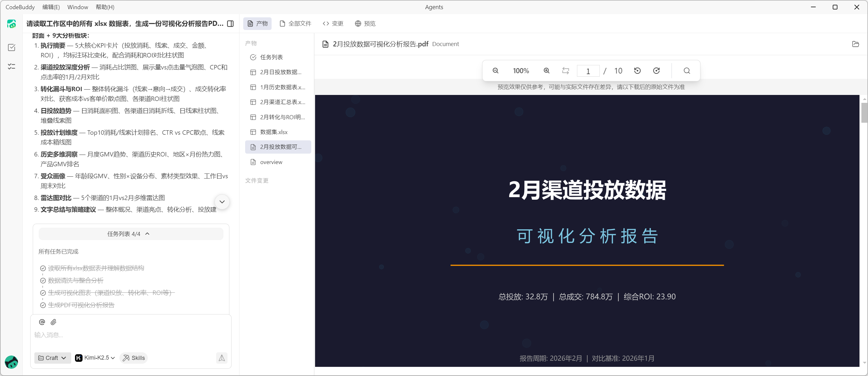
Task: Open 数据集.xlsx in the artifacts list
Action: 273,132
